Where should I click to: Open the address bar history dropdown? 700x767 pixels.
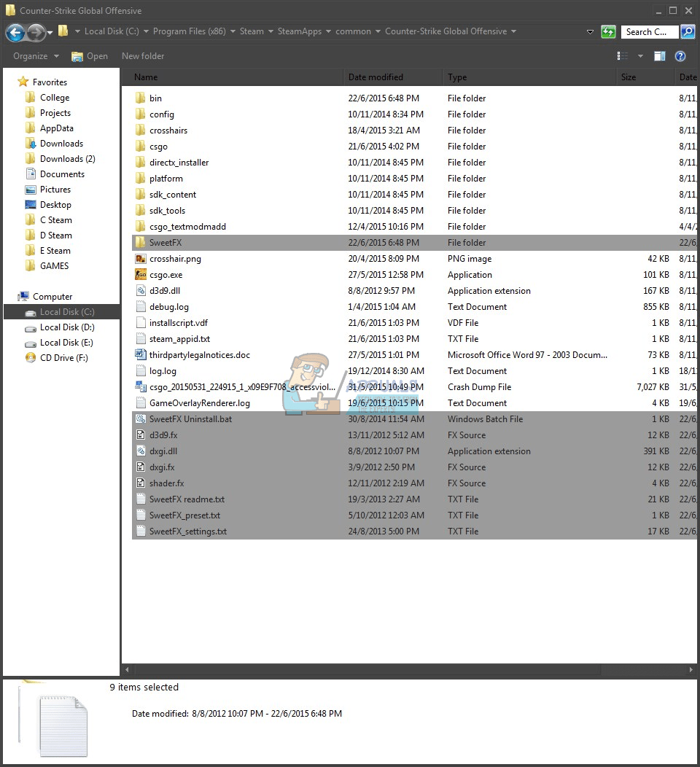(590, 32)
